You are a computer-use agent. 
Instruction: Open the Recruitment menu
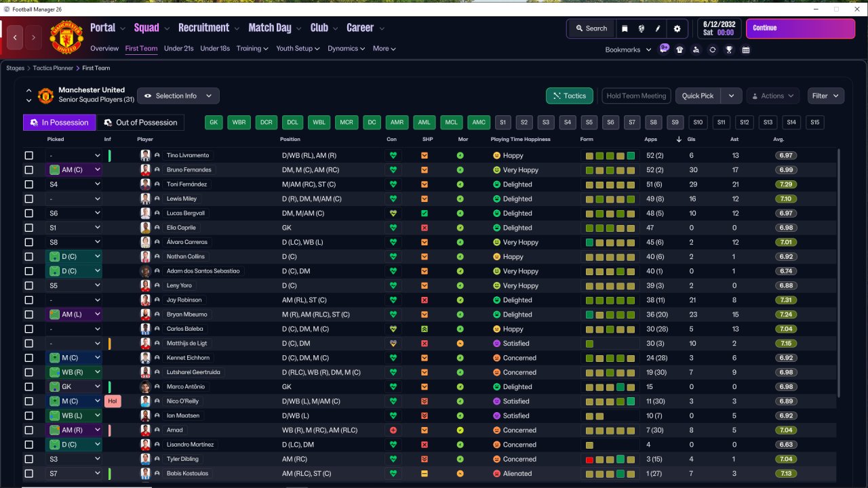click(209, 28)
